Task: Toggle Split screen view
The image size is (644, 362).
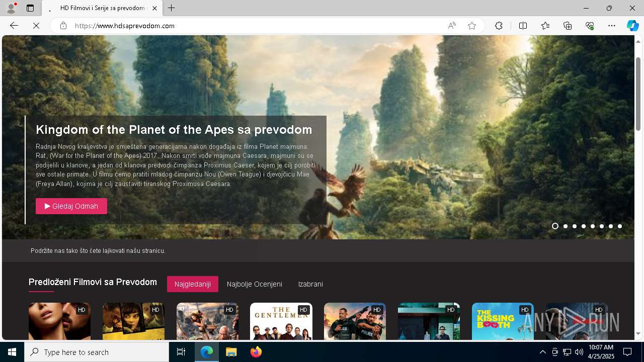Action: pyautogui.click(x=523, y=26)
